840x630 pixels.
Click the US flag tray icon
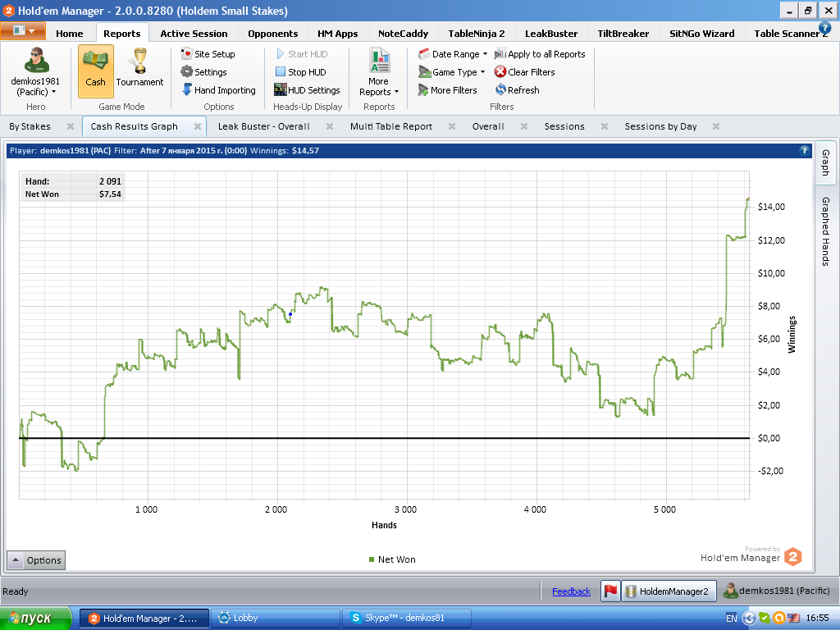pyautogui.click(x=793, y=619)
